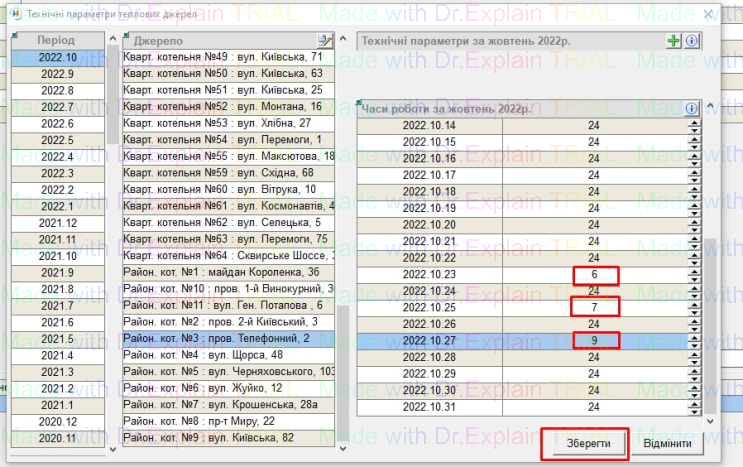Open info icon beside Технічні параметри header
Screen dimensions: 743x467
tap(691, 41)
